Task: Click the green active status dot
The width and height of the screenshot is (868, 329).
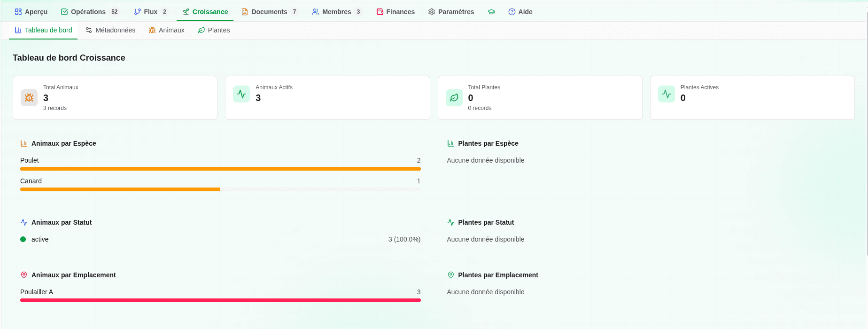Action: point(23,239)
